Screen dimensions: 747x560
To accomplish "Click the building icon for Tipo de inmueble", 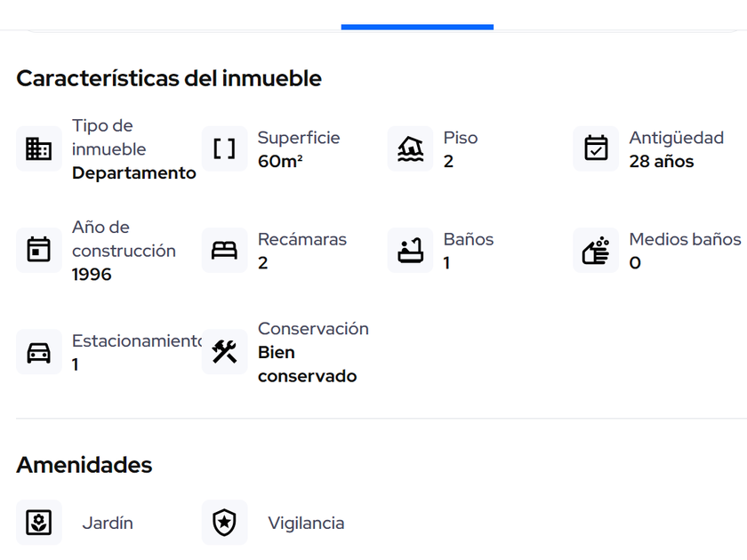I will (39, 148).
